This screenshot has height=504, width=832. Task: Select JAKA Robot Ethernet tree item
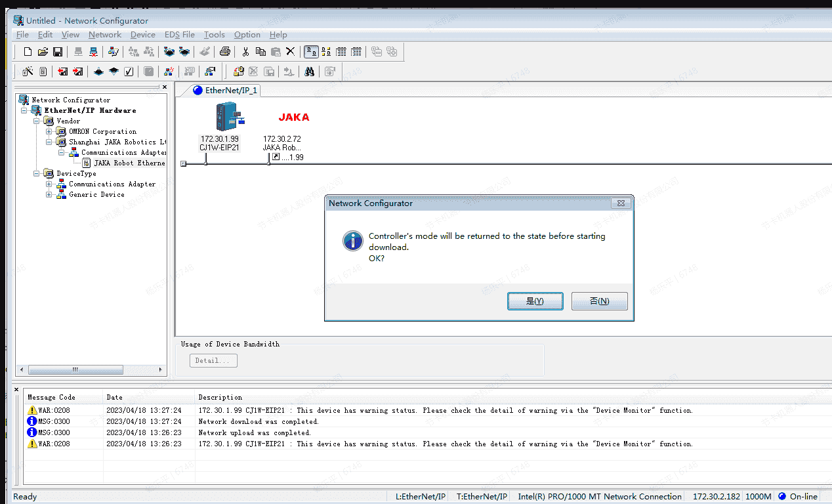pos(129,163)
